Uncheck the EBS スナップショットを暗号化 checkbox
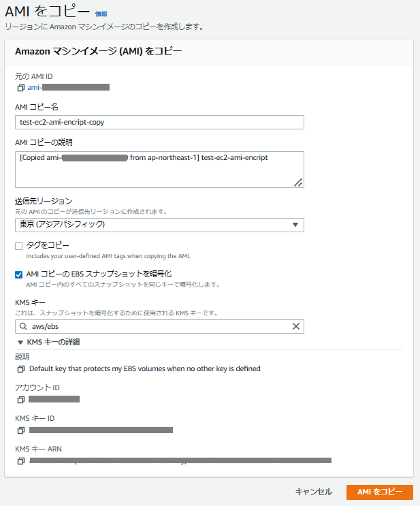 tap(19, 274)
